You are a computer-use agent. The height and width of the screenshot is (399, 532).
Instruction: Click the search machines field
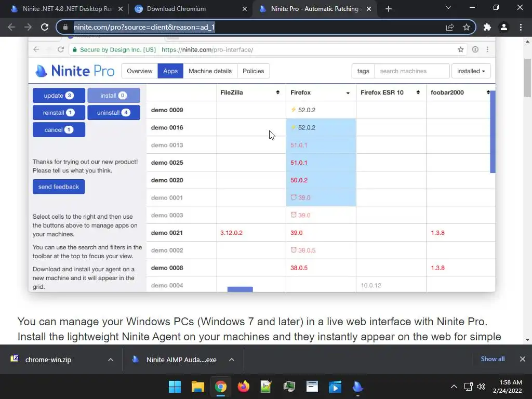[412, 71]
